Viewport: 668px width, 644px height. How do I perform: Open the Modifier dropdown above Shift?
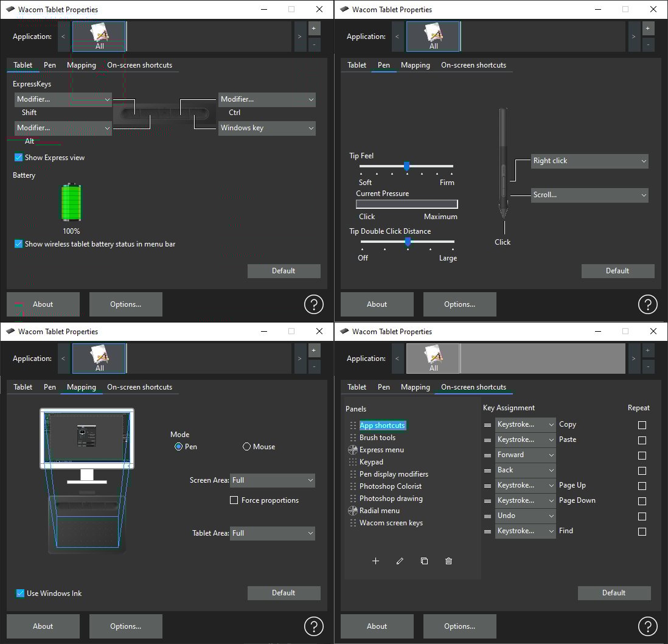pos(63,99)
